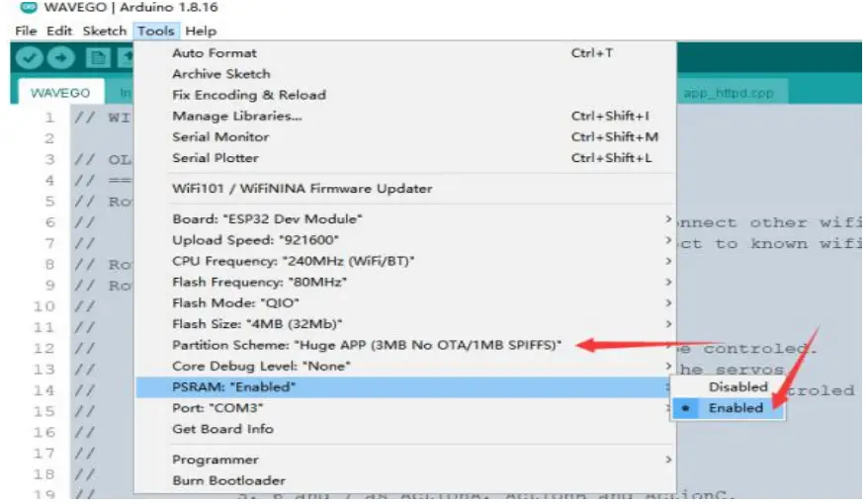Launch the Serial Plotter

pyautogui.click(x=405, y=158)
